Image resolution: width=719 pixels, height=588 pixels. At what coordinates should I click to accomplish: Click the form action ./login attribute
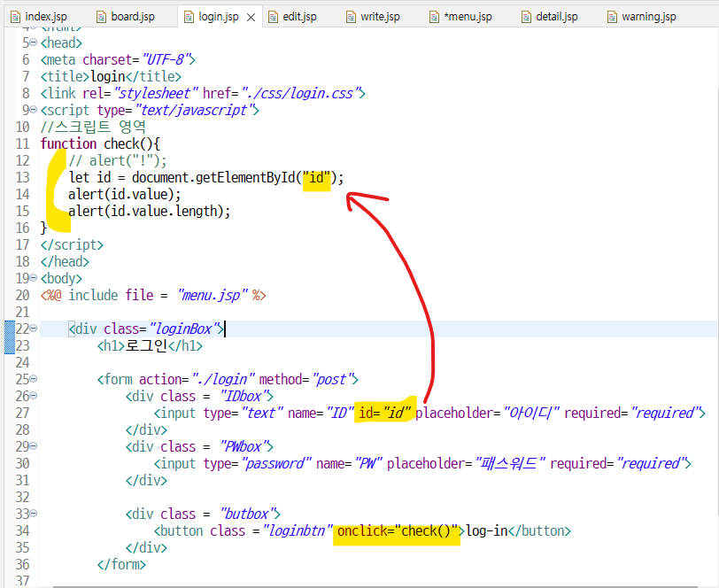pyautogui.click(x=196, y=380)
